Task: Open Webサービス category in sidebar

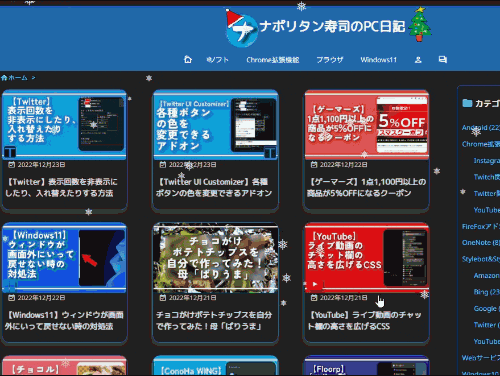Action: click(x=481, y=358)
